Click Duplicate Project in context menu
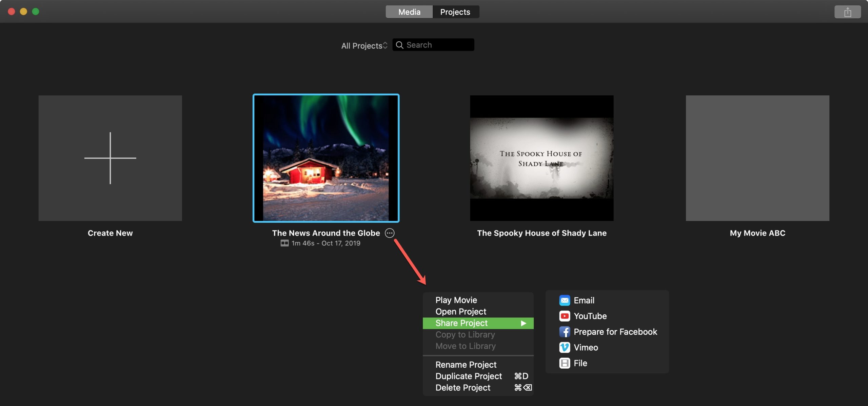 click(x=468, y=376)
